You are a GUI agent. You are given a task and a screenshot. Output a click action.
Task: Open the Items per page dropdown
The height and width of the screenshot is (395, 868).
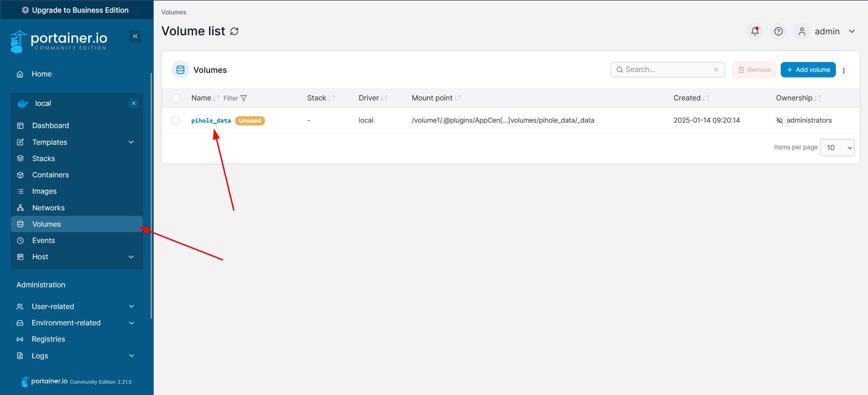[x=837, y=148]
